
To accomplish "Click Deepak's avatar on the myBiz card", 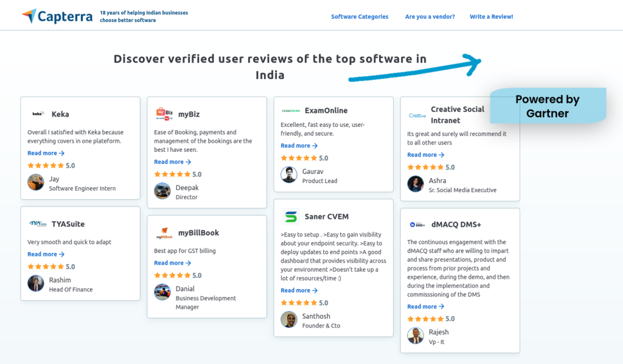I will (162, 190).
